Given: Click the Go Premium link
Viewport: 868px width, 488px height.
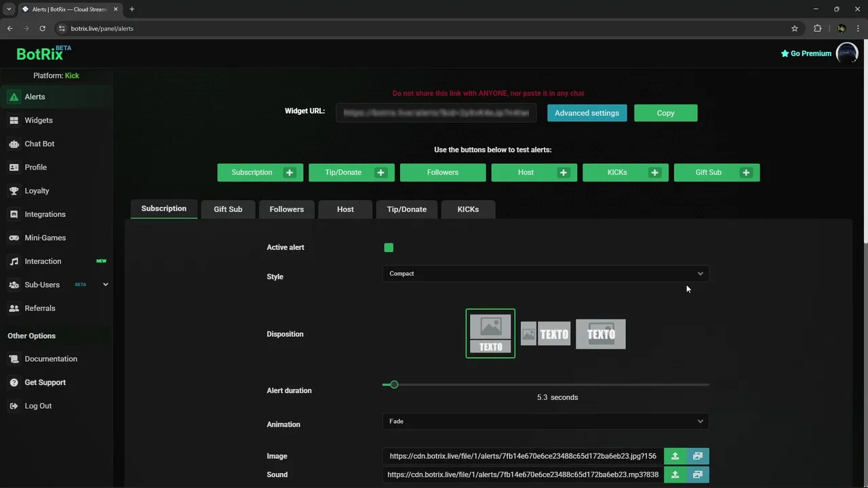Looking at the screenshot, I should [806, 54].
